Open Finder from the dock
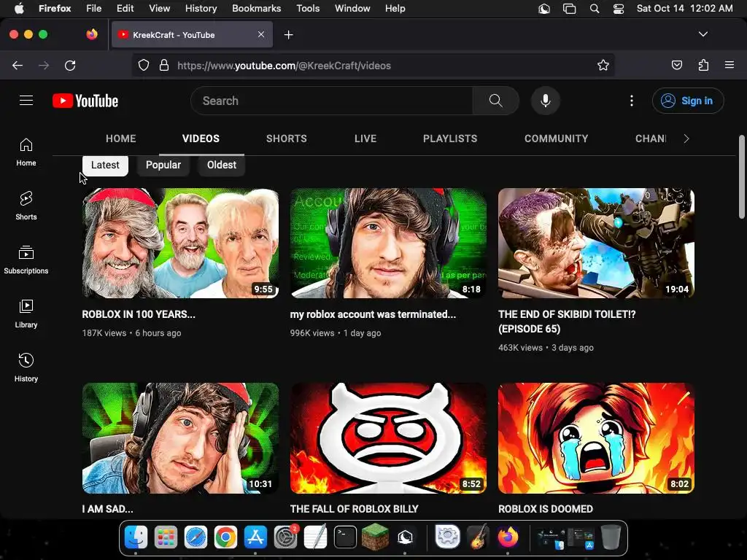The height and width of the screenshot is (560, 747). point(136,537)
